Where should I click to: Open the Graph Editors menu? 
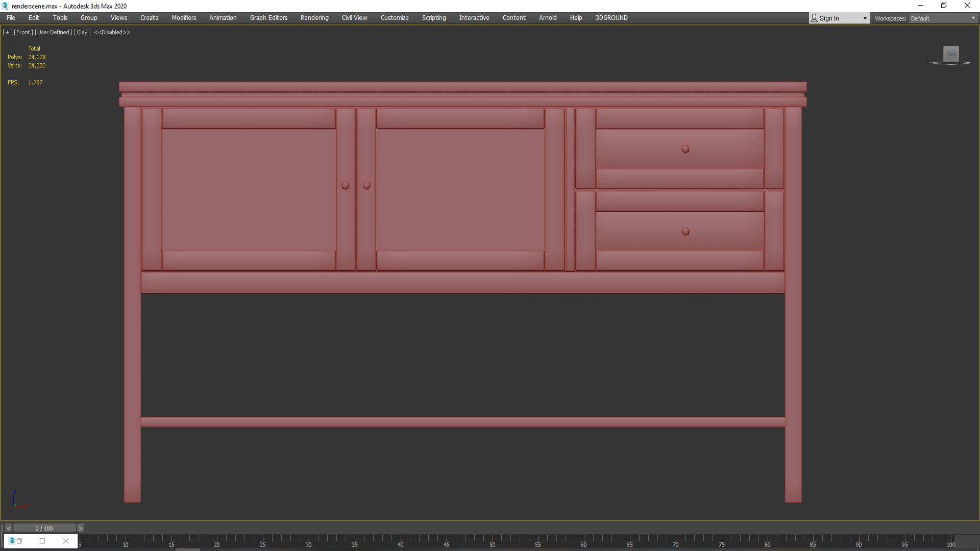point(268,18)
